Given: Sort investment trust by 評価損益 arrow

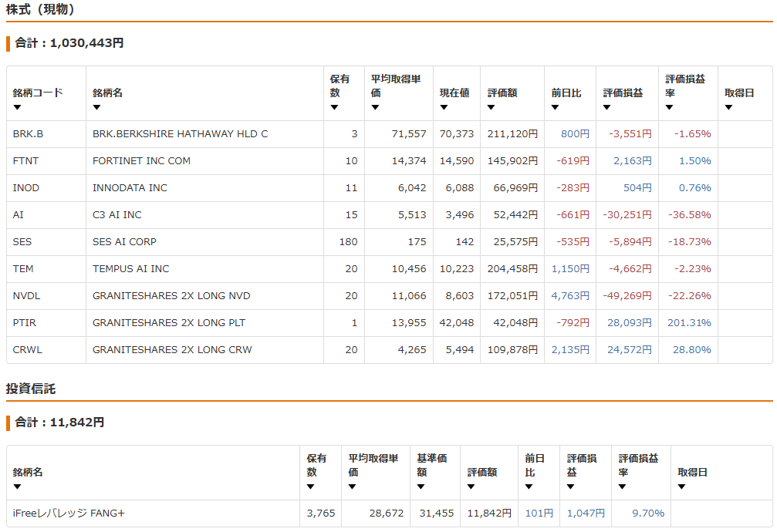Looking at the screenshot, I should [x=570, y=487].
